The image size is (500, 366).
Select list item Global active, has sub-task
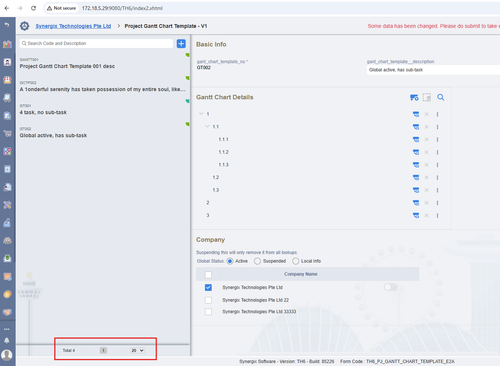pyautogui.click(x=103, y=132)
